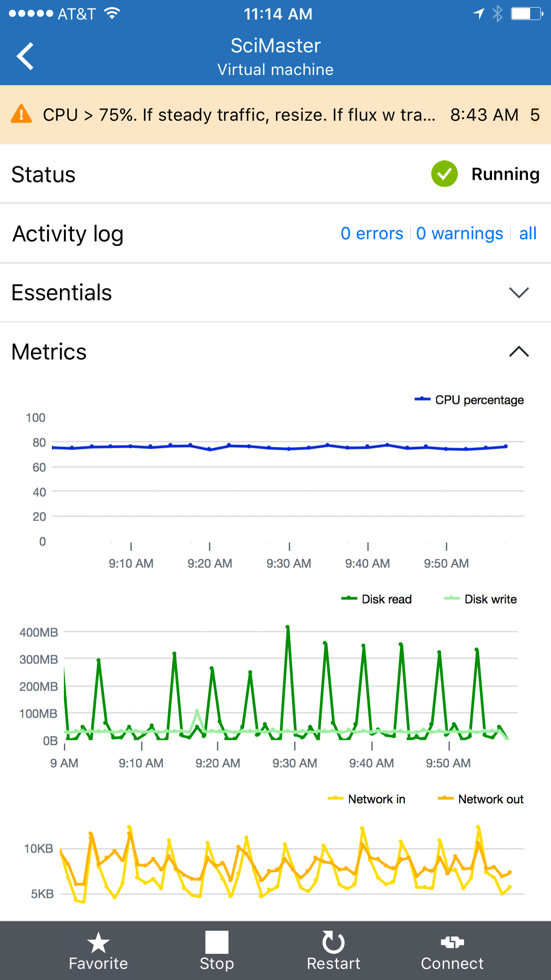The height and width of the screenshot is (980, 551).
Task: Tap the Metrics section title
Action: (x=49, y=352)
